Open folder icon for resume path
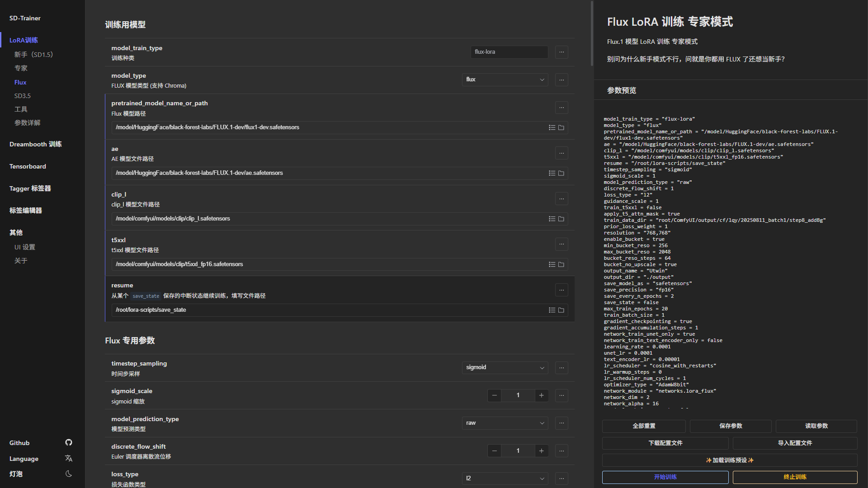868x488 pixels. click(561, 310)
